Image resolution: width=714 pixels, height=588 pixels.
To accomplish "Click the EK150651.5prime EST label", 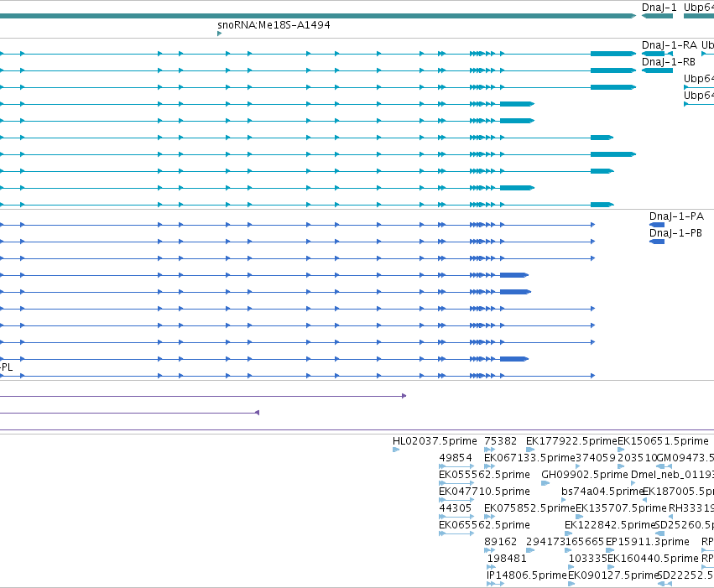I will 663,441.
